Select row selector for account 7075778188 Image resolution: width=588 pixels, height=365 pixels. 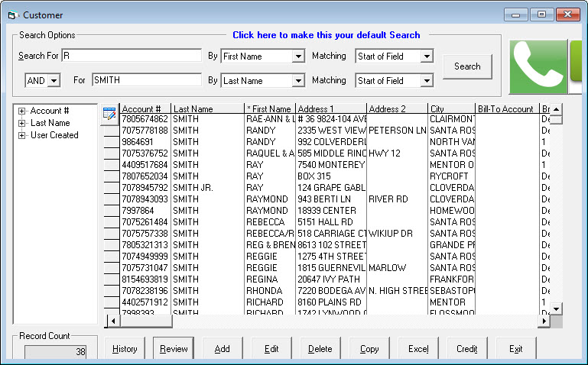(112, 131)
